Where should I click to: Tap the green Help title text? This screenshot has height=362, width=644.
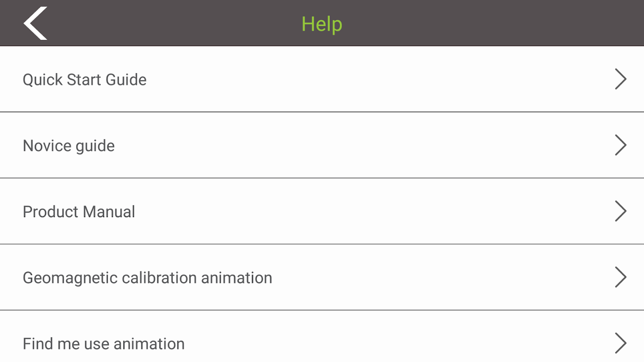322,24
